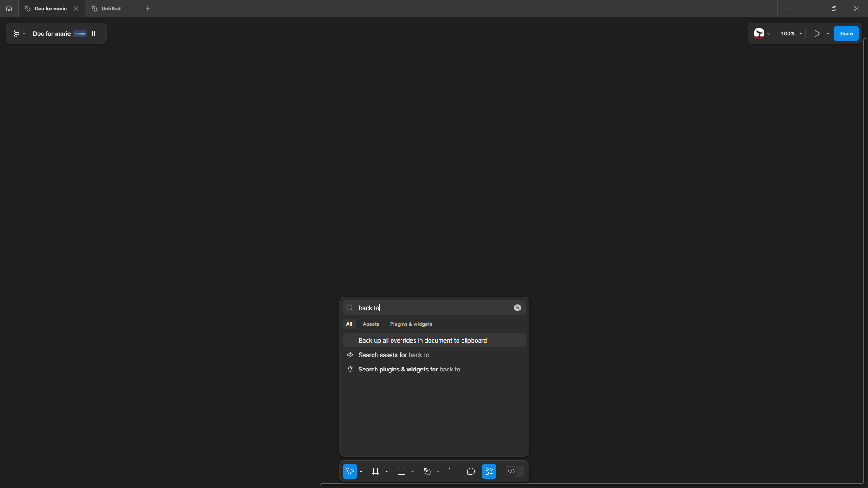Select the Text tool
This screenshot has width=868, height=488.
[453, 471]
